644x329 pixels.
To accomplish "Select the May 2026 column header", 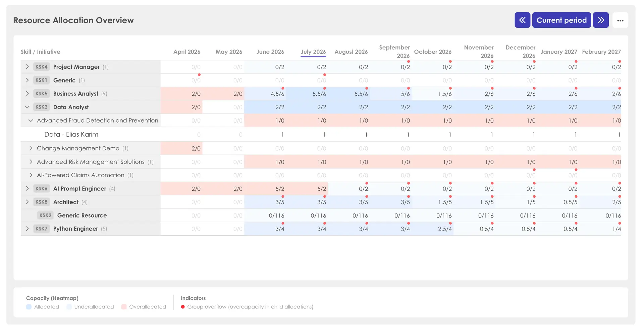I will pos(229,52).
